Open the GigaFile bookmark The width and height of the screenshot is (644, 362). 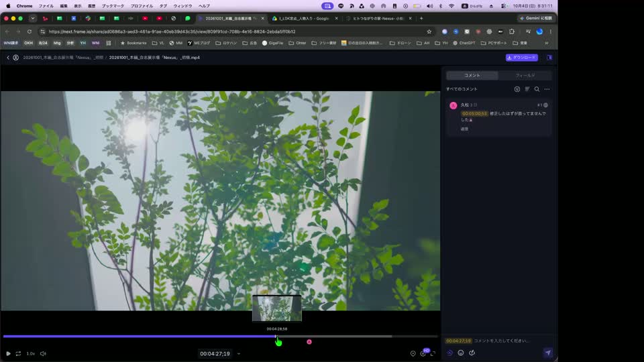tap(273, 43)
